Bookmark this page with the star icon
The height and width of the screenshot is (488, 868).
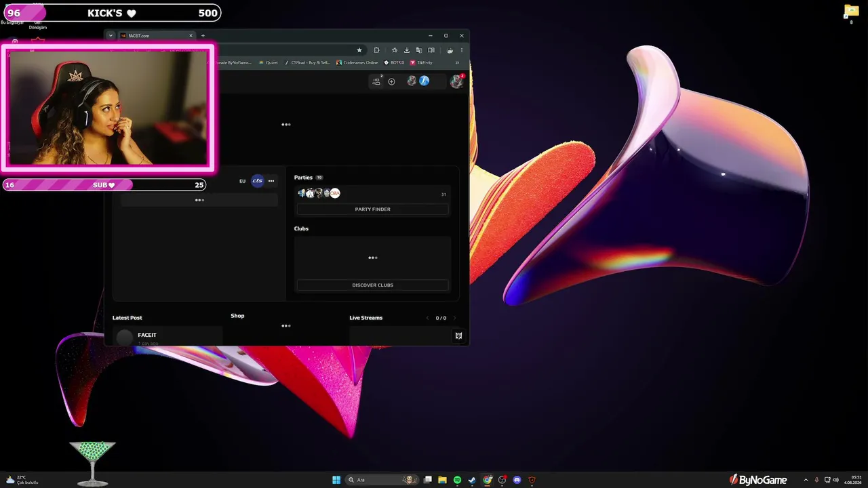click(359, 50)
